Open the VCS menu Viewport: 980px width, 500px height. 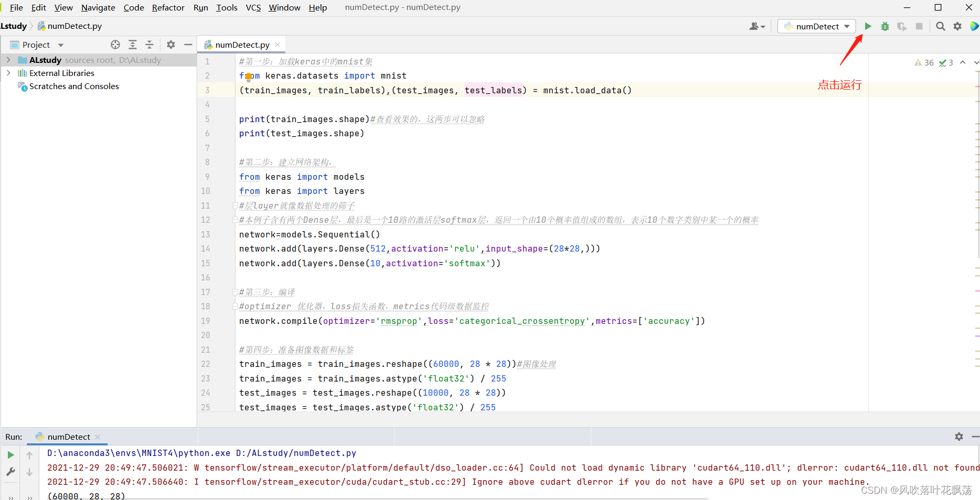[x=253, y=7]
